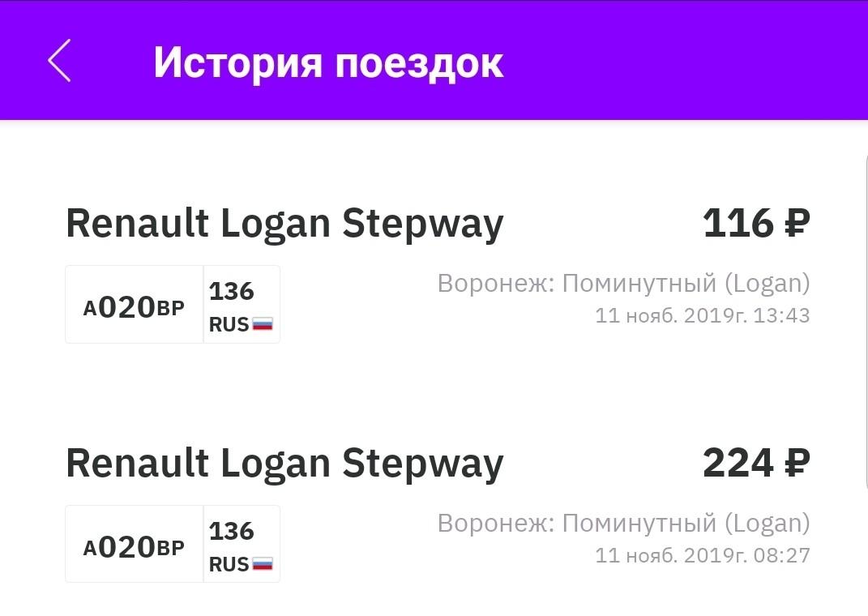Click the tariff 'Воронеж: Поминутный (Logan)' of the 116 ₽ trip
Image resolution: width=868 pixels, height=616 pixels.
click(623, 284)
